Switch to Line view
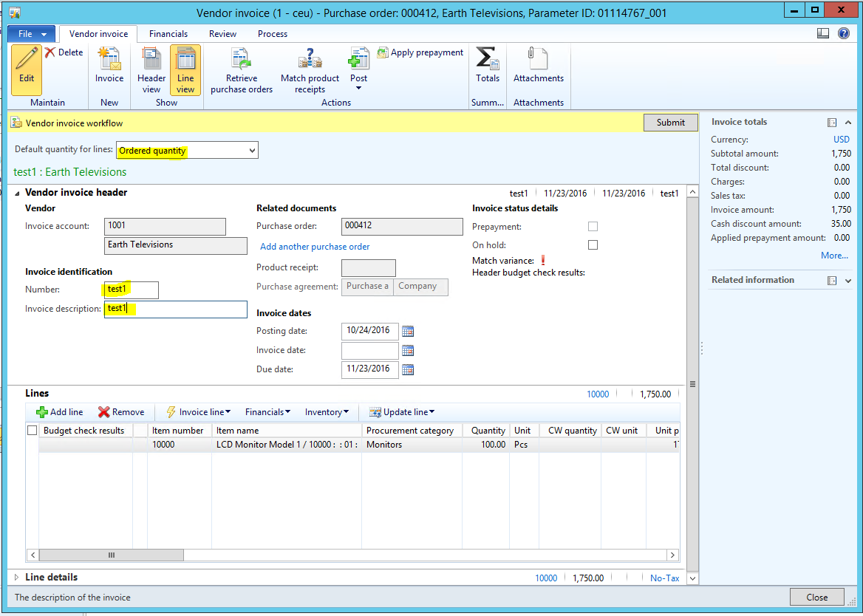 (185, 70)
